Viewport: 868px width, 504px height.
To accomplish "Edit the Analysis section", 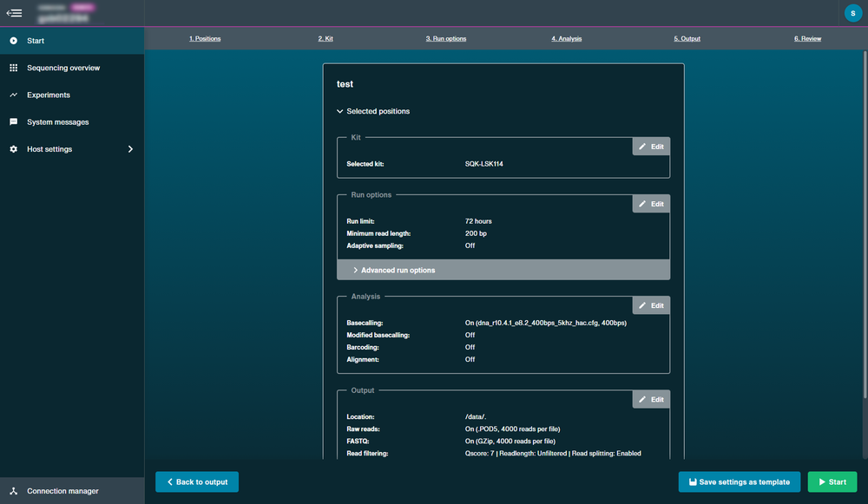I will [651, 305].
